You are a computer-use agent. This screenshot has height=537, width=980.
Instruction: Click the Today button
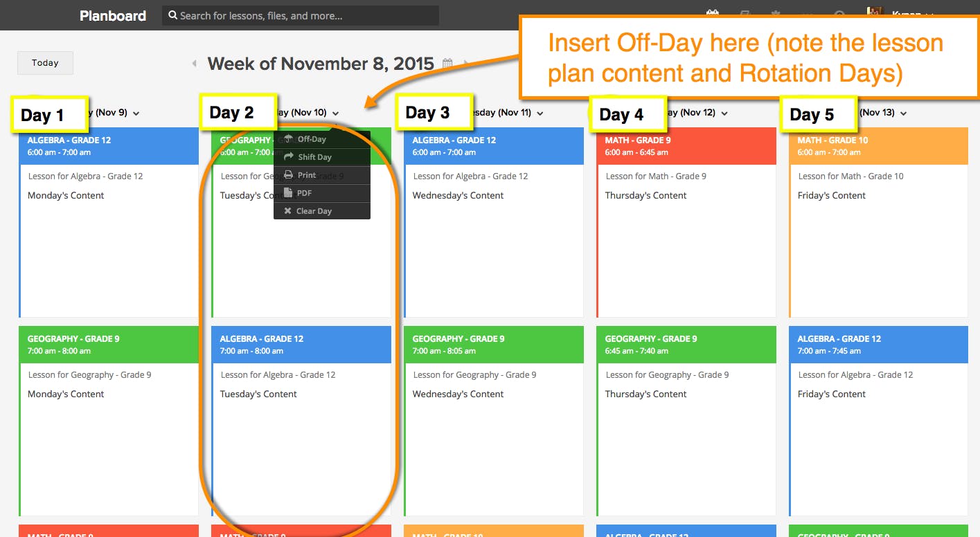(45, 63)
